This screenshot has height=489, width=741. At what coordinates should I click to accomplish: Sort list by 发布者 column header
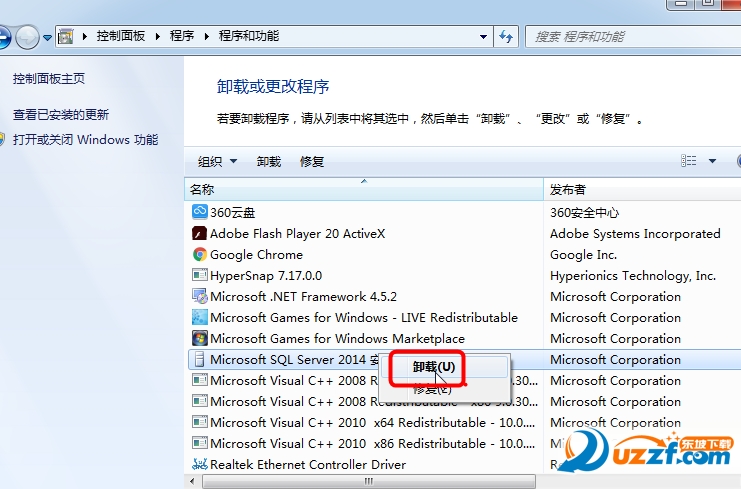[x=642, y=189]
